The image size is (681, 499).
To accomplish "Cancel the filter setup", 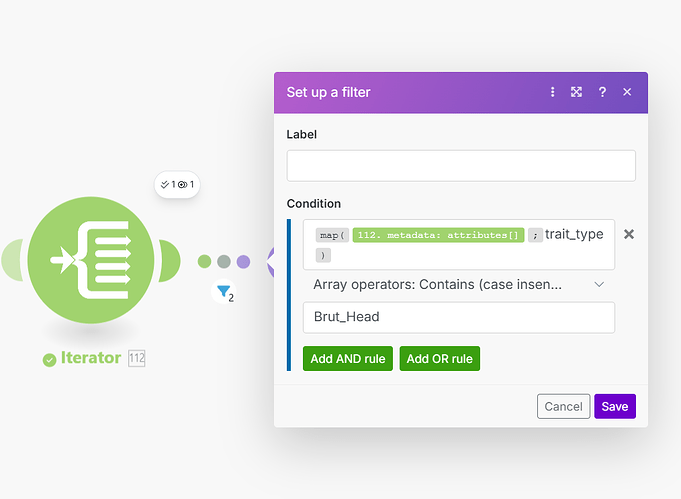I will pyautogui.click(x=563, y=406).
